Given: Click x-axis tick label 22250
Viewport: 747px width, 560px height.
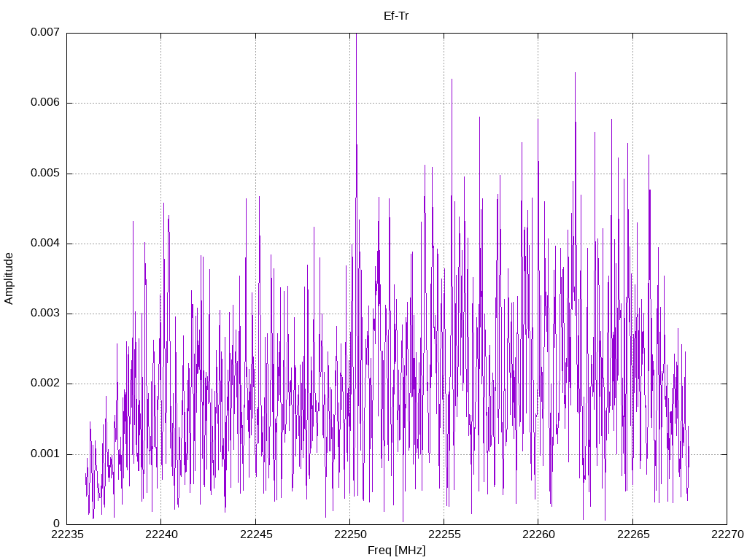Looking at the screenshot, I should (349, 534).
